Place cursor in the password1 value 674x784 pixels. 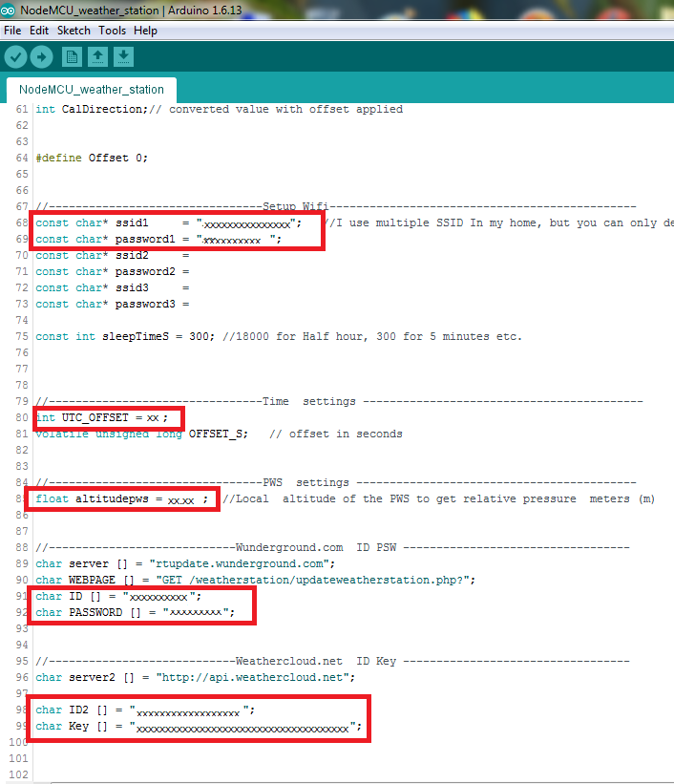[x=232, y=241]
